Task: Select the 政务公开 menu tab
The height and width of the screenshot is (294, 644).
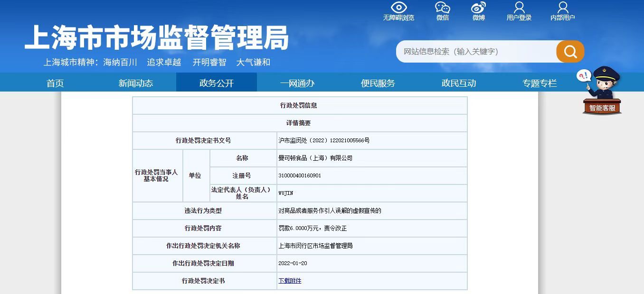Action: [217, 83]
